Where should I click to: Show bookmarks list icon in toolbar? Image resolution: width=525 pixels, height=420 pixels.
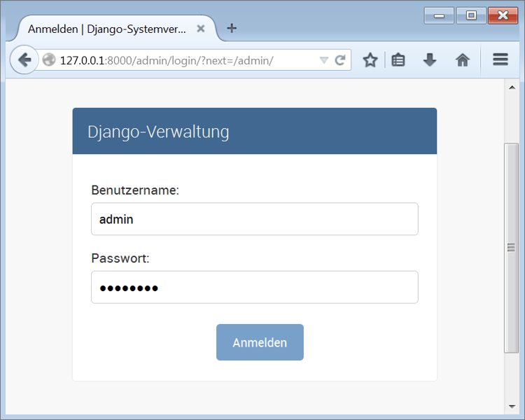click(398, 60)
